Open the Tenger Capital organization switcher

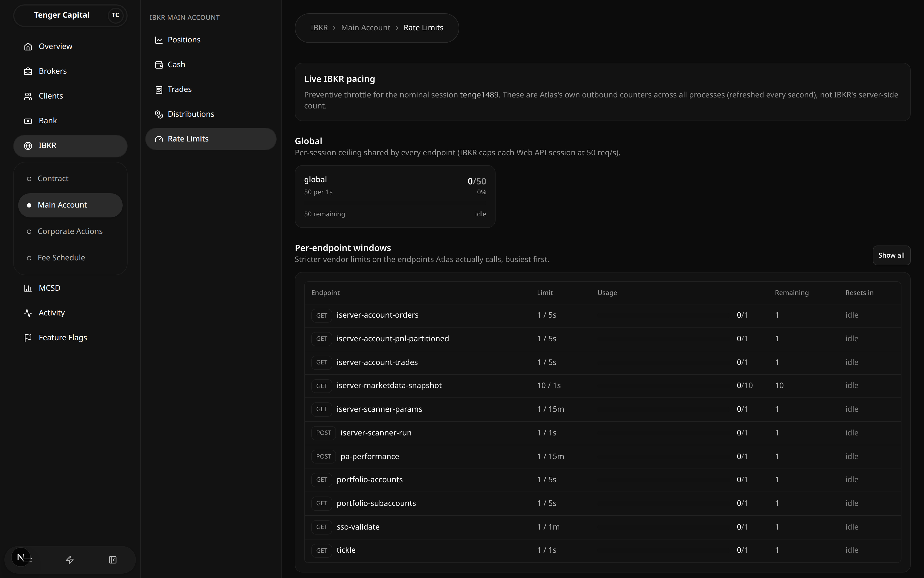point(70,15)
